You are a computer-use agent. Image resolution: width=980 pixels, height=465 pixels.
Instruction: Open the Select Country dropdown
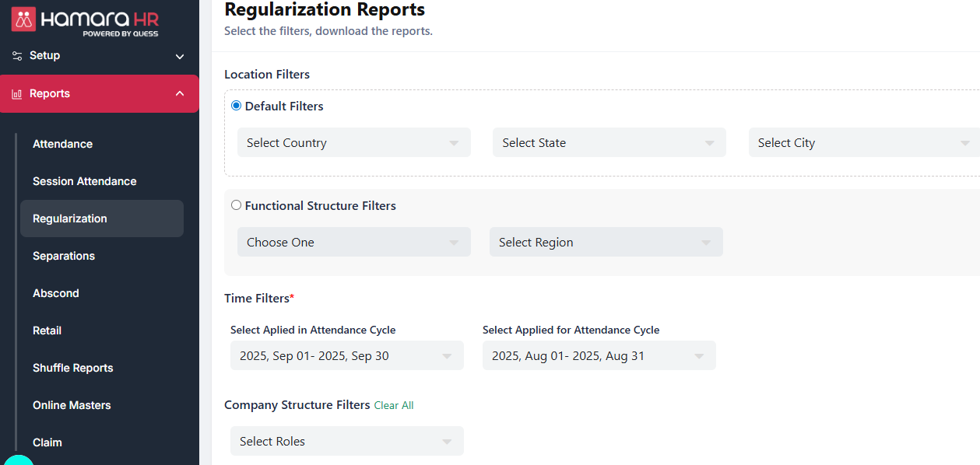tap(354, 143)
